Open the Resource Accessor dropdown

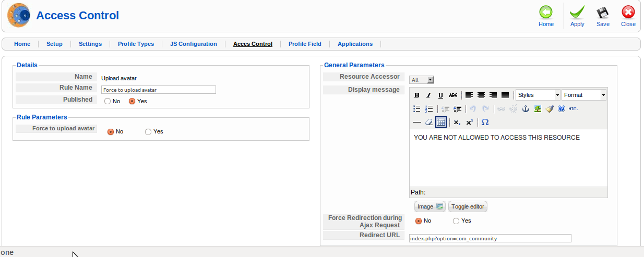[x=422, y=80]
